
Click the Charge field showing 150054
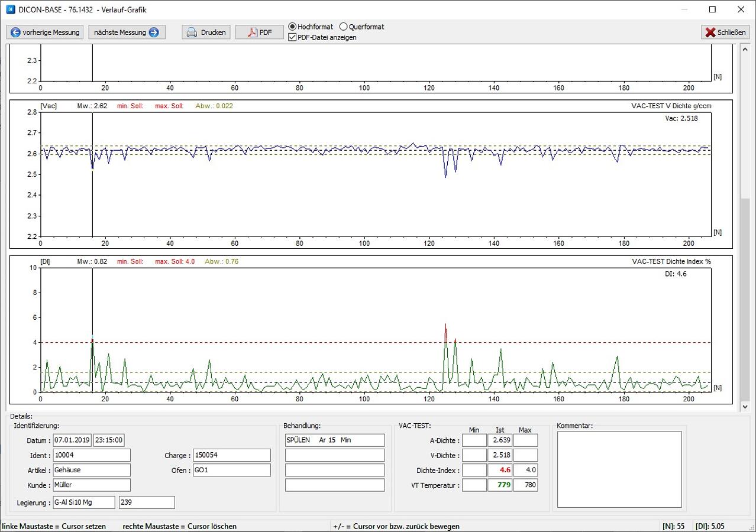[232, 455]
